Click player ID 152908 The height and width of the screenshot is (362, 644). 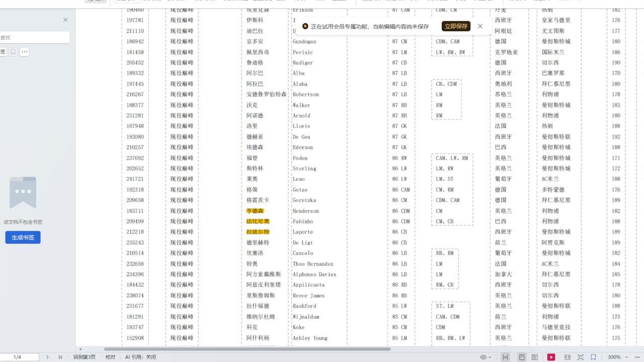(x=135, y=338)
